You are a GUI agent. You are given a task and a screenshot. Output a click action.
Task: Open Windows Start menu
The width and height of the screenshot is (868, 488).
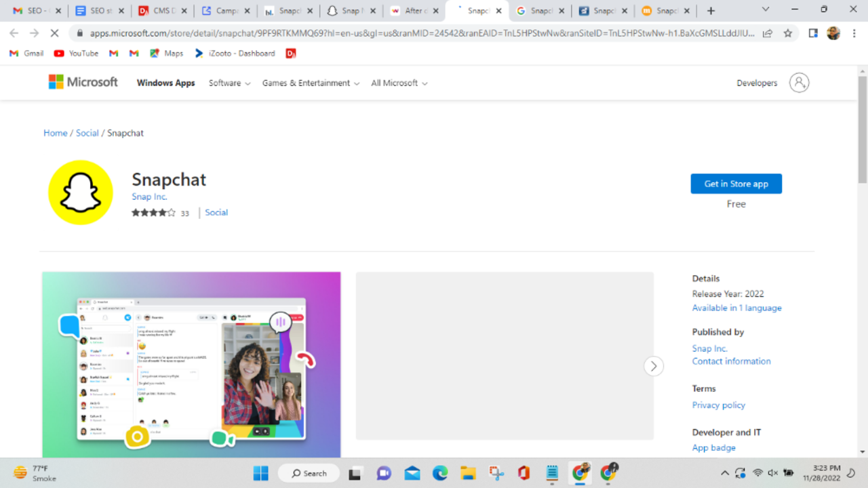click(x=261, y=473)
